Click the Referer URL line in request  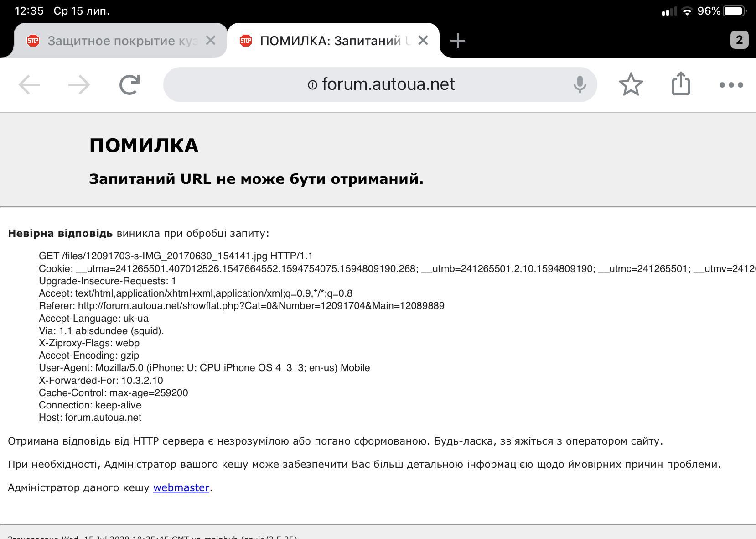241,306
